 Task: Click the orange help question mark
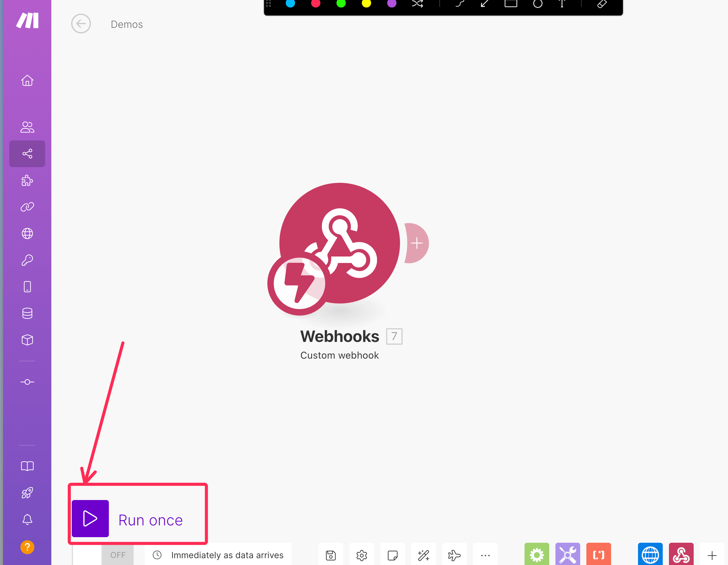pyautogui.click(x=27, y=547)
